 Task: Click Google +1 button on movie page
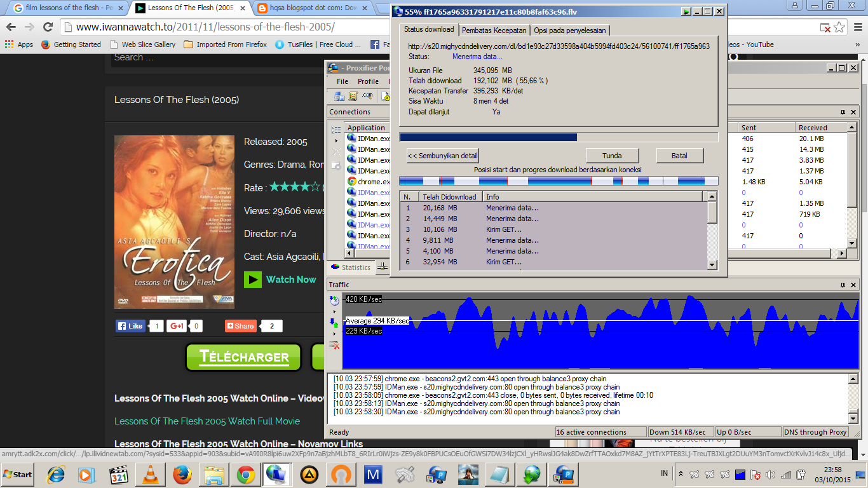point(177,326)
